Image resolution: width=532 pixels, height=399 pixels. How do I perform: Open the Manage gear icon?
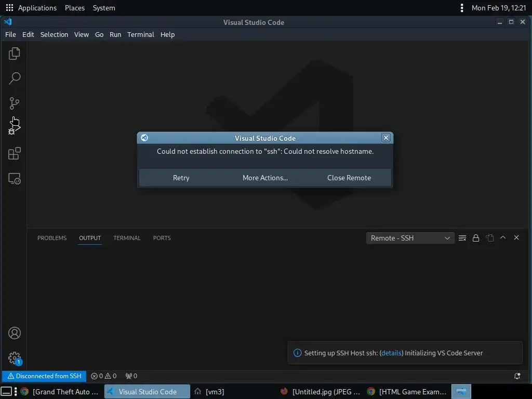pos(14,358)
